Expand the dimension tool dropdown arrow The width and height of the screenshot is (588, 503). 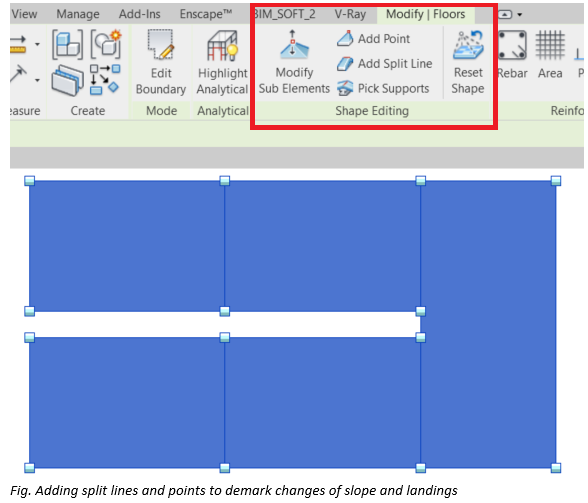(37, 80)
